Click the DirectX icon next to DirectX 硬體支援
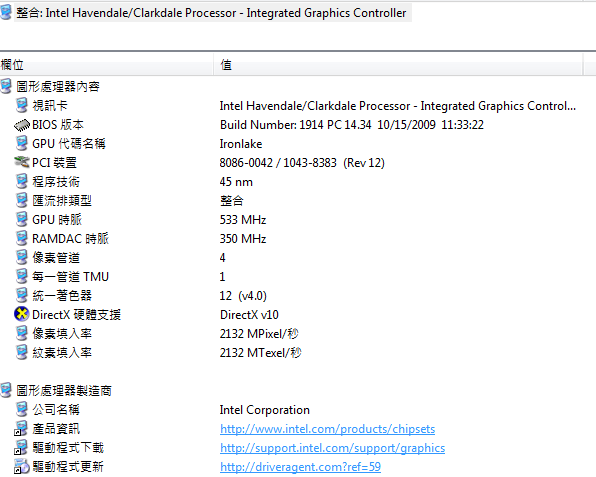This screenshot has height=477, width=596. pos(22,314)
